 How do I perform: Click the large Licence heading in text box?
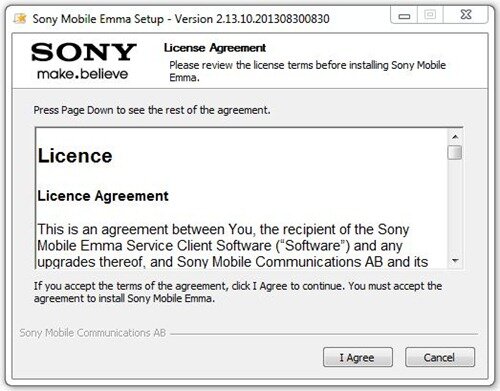tap(75, 156)
